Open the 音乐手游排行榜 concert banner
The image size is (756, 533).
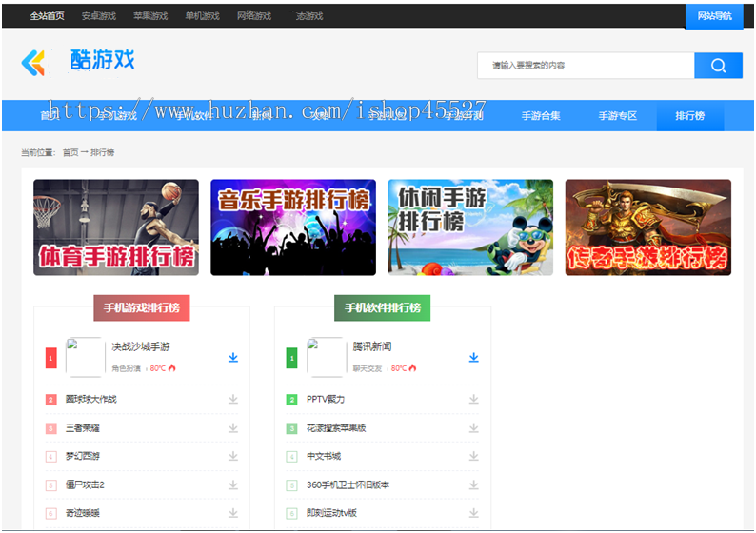click(293, 227)
